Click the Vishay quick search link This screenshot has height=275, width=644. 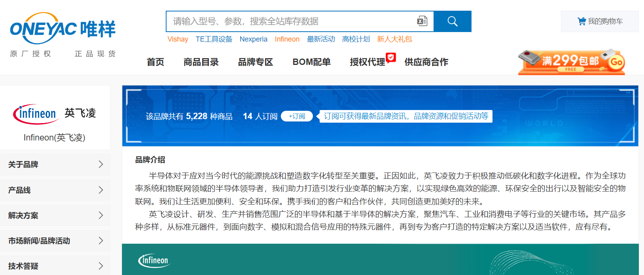click(x=178, y=39)
